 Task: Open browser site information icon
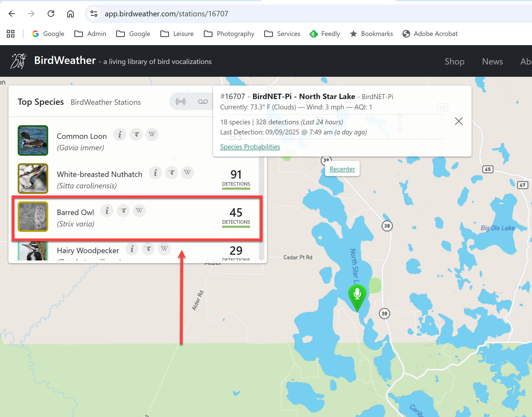point(94,14)
